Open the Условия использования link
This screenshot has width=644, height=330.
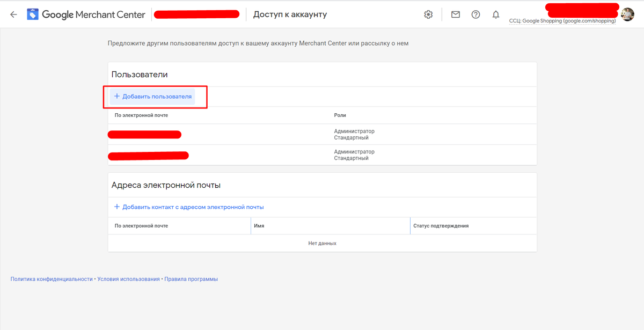(x=128, y=278)
